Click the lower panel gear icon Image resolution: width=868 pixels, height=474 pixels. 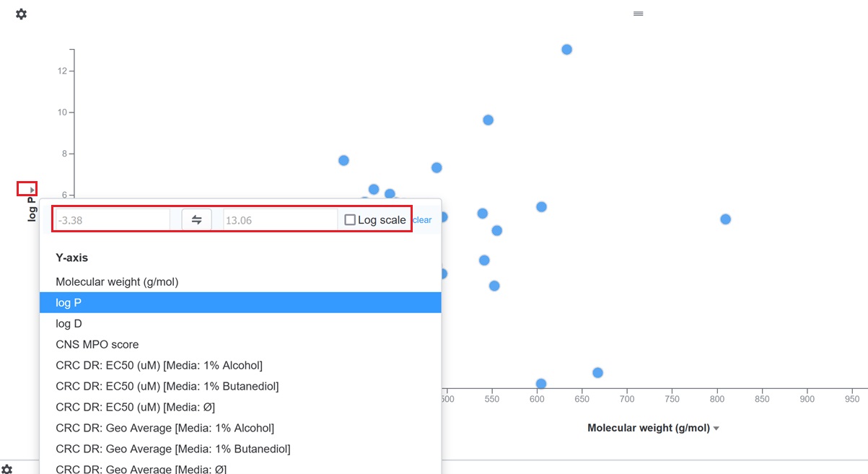click(x=6, y=469)
